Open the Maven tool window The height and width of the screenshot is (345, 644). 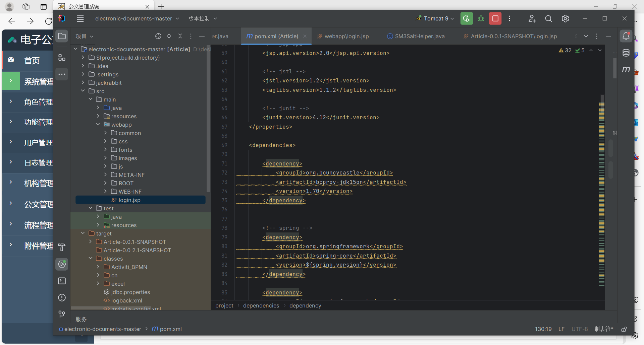626,69
